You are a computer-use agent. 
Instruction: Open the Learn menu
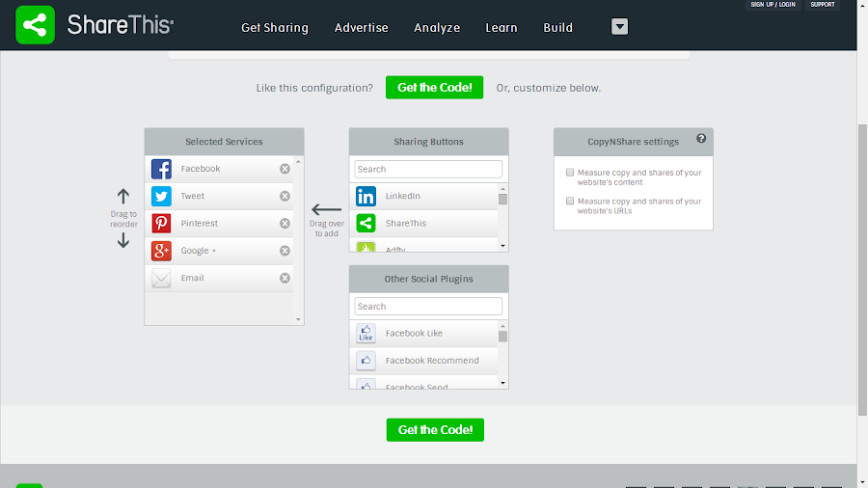[501, 28]
